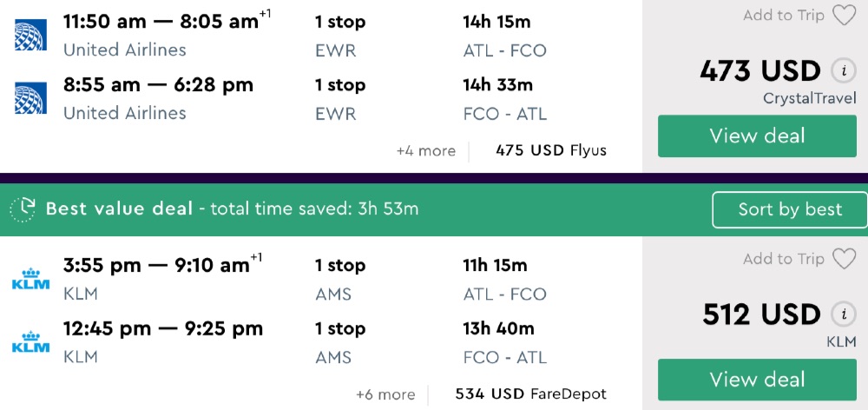Select the 11:50 am United outbound flight

point(161,22)
